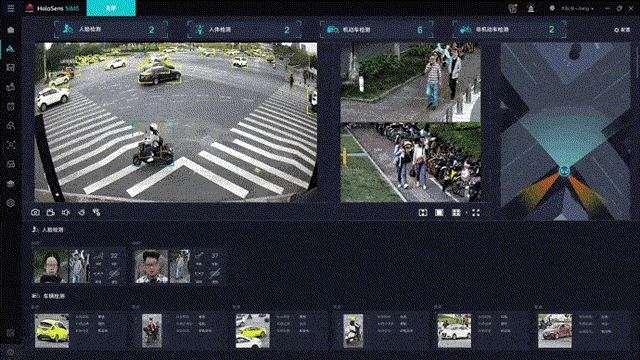Viewport: 640px width, 360px height.
Task: Open the stacked layers sidebar icon
Action: tap(11, 184)
